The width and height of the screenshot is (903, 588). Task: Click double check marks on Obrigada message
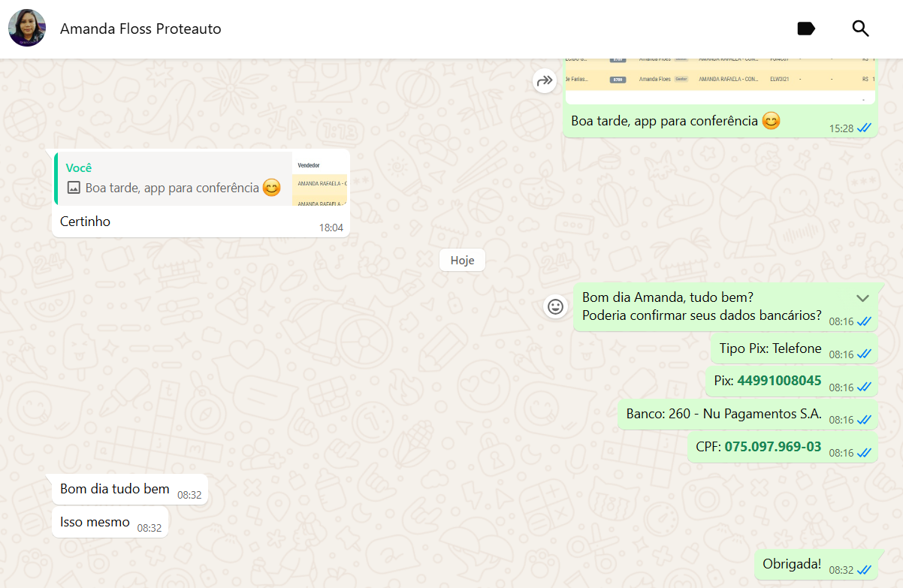pos(864,570)
